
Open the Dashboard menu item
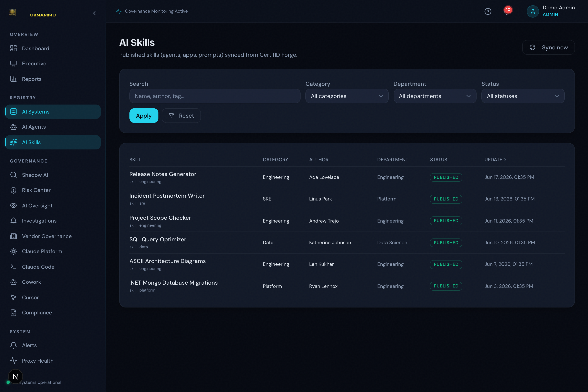[x=53, y=48]
